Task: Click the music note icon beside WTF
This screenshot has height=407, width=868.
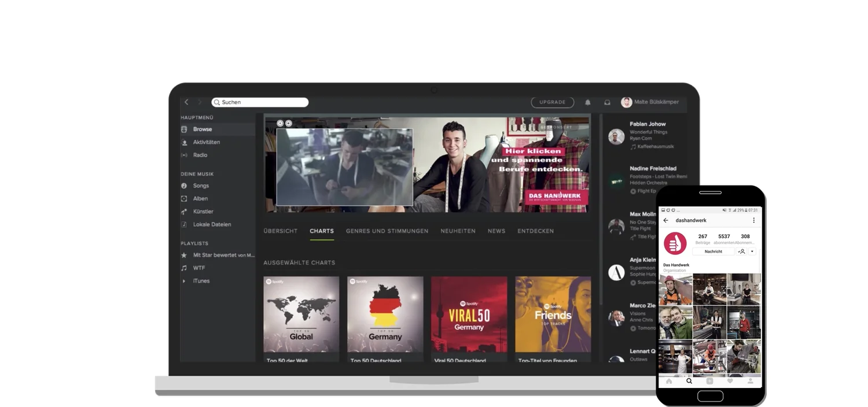Action: [x=184, y=268]
